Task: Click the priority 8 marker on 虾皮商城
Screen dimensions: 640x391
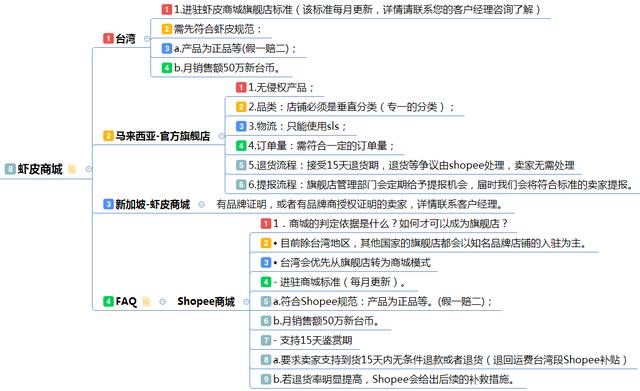Action: click(x=10, y=169)
